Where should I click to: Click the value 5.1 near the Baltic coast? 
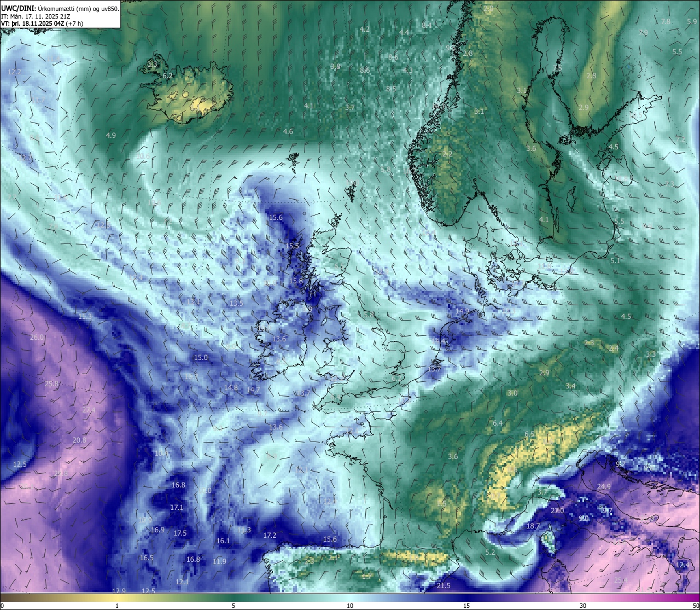[615, 261]
